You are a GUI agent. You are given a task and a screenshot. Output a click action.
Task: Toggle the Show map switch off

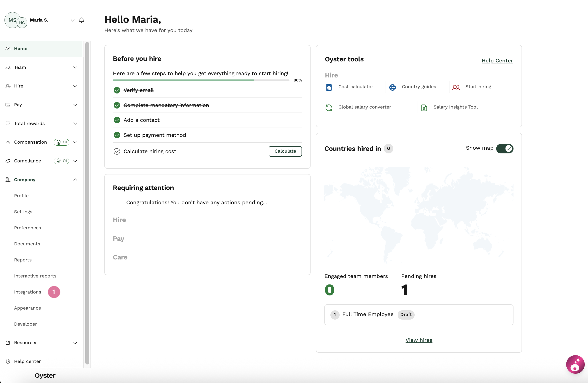[505, 149]
